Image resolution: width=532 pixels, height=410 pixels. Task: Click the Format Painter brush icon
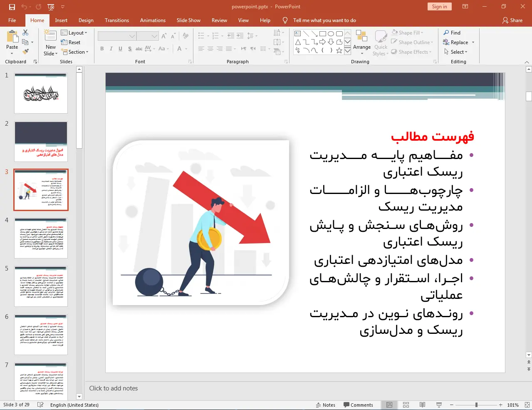point(25,52)
